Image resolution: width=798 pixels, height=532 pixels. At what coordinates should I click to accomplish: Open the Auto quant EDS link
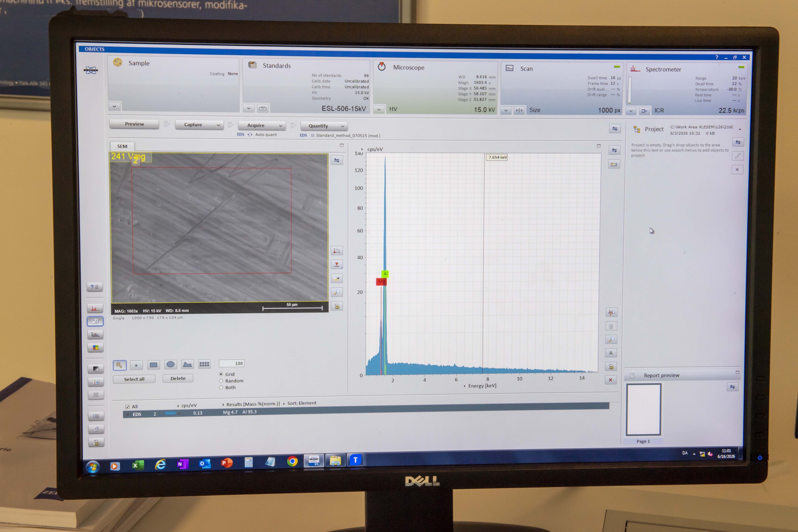(x=257, y=135)
